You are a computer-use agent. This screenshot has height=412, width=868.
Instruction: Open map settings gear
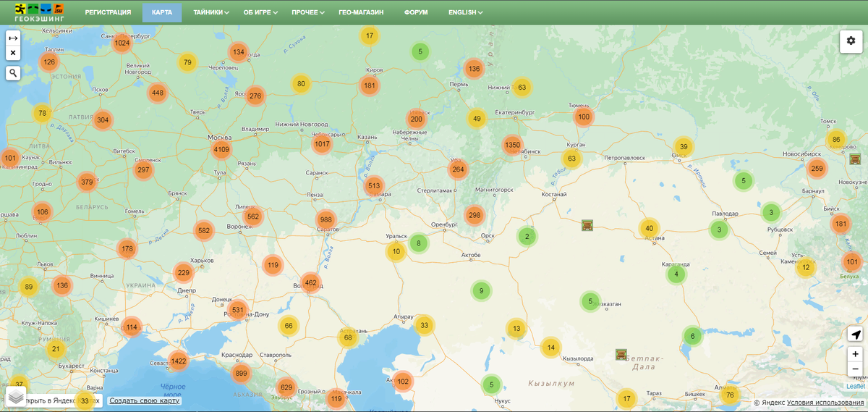click(x=851, y=41)
